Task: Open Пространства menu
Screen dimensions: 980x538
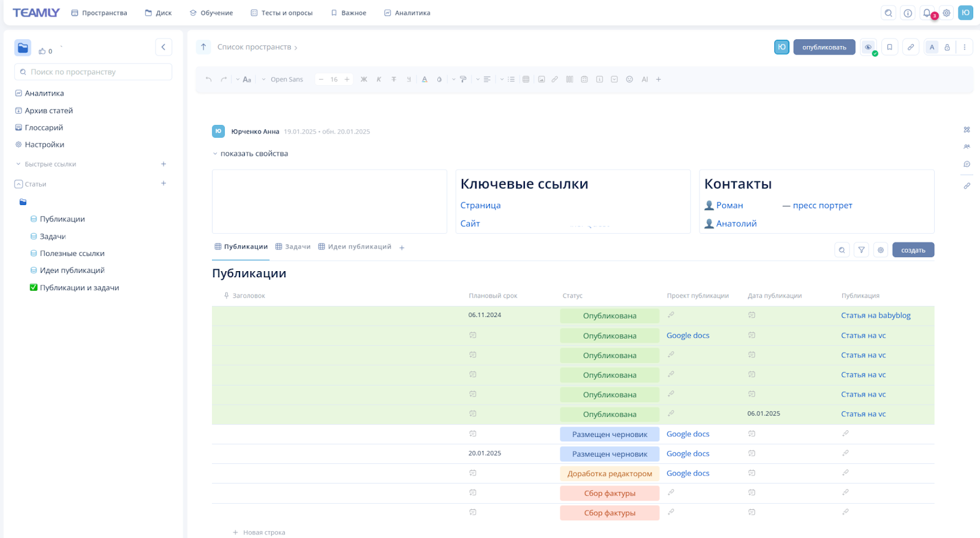Action: pos(99,13)
